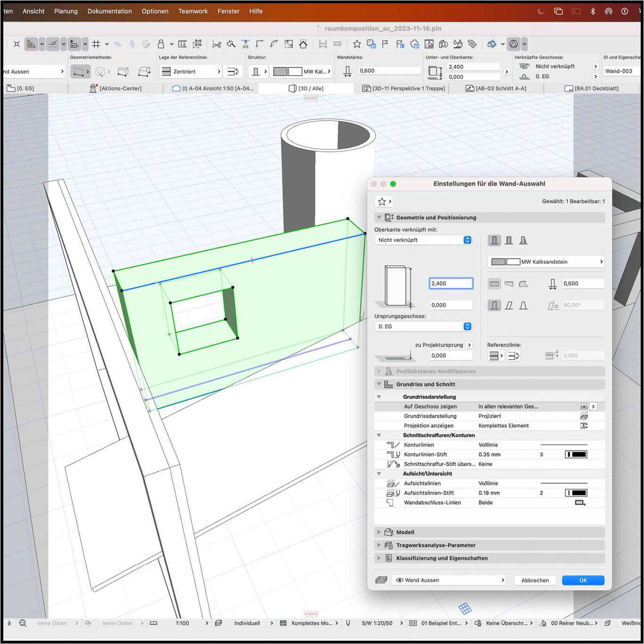The width and height of the screenshot is (644, 644).
Task: Click wall height field 2,400 in dialog
Action: tap(451, 284)
